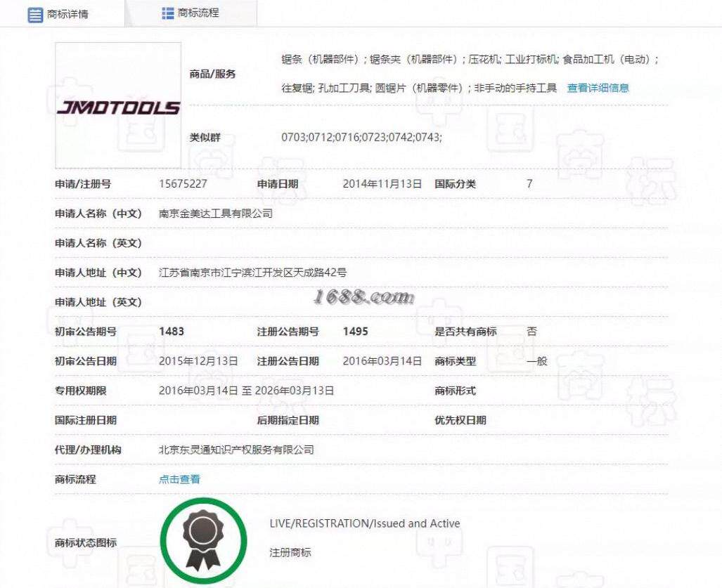Click the 申请/注册号 label

tap(83, 184)
